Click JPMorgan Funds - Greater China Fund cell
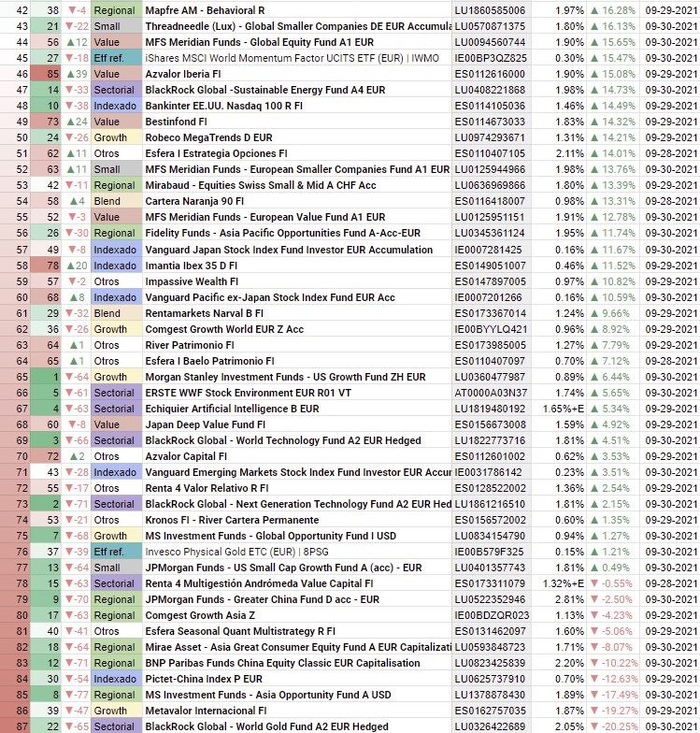Screen dimensions: 700x733 pyautogui.click(x=297, y=599)
